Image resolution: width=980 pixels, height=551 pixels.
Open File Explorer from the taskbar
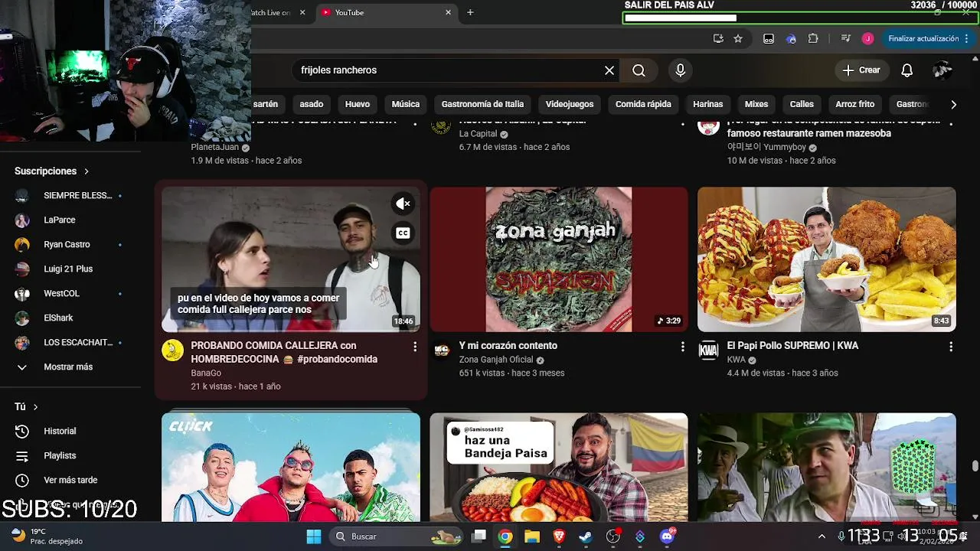coord(532,536)
